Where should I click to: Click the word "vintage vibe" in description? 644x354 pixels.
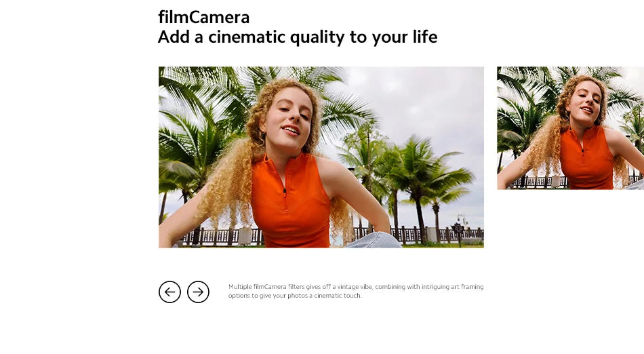tap(355, 287)
